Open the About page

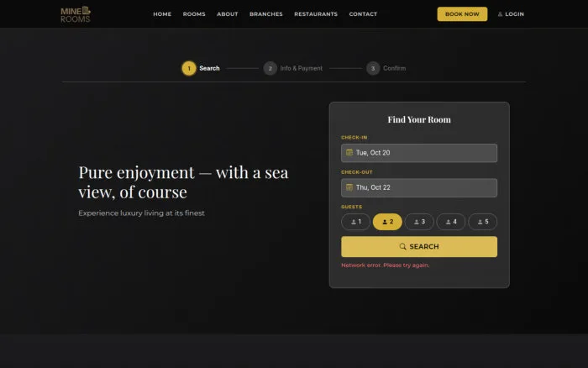tap(228, 14)
